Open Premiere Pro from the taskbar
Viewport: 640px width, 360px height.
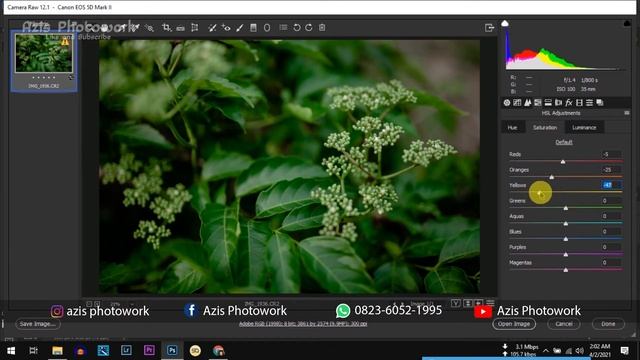pyautogui.click(x=149, y=351)
